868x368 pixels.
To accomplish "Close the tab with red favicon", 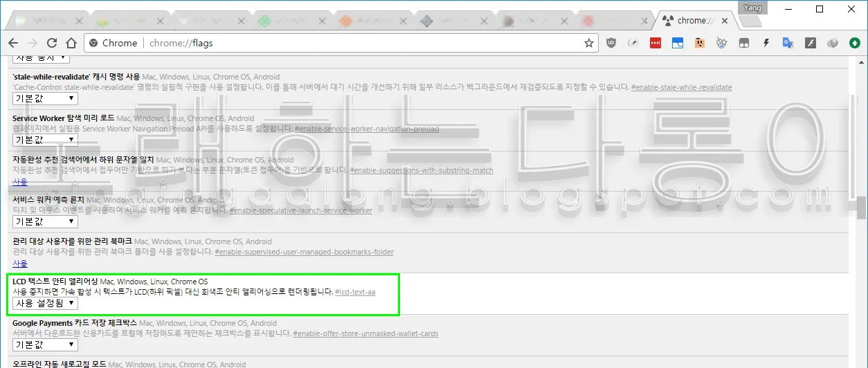I will click(644, 21).
